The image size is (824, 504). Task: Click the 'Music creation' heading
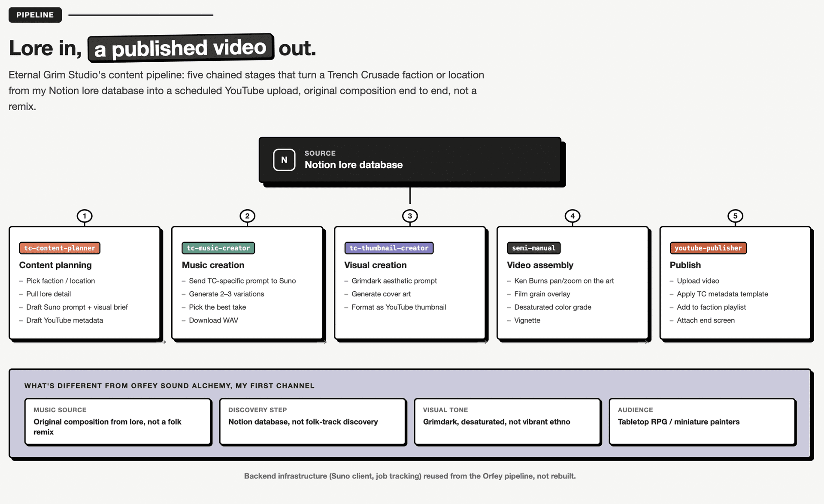(x=213, y=265)
